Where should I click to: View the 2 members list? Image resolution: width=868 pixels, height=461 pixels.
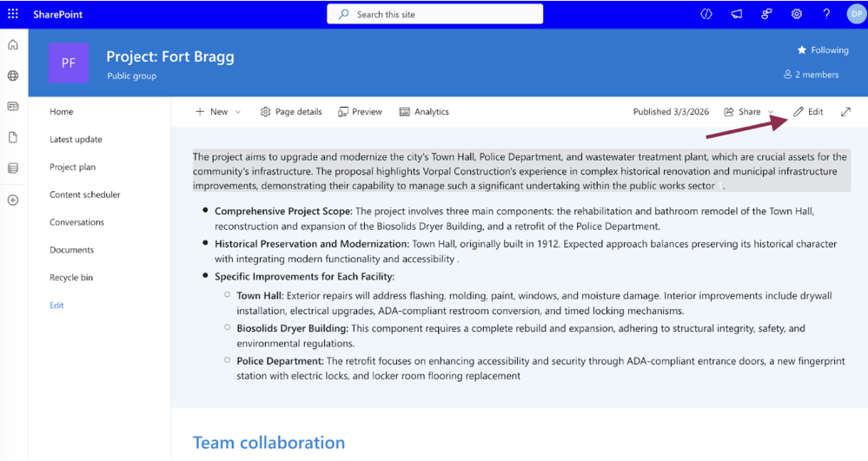[x=811, y=74]
